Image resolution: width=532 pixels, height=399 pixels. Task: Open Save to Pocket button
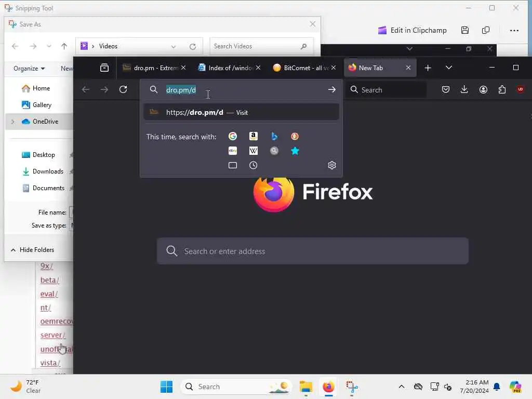coord(446,89)
